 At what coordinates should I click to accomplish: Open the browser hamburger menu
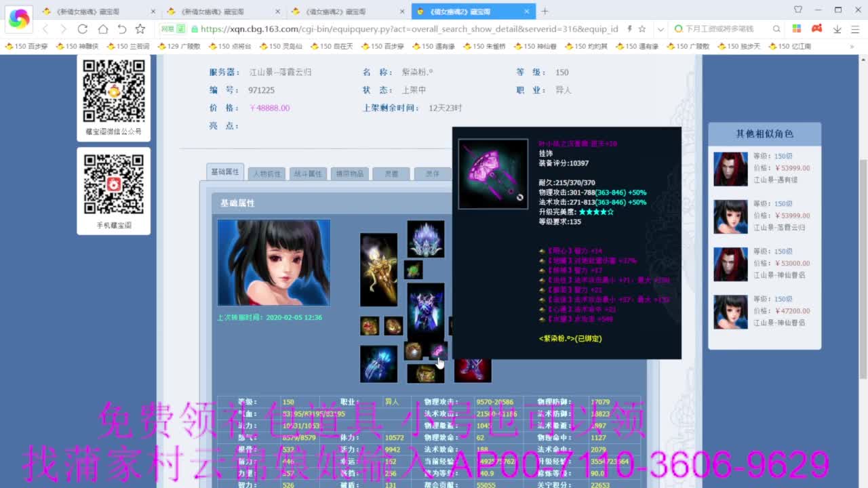click(x=856, y=29)
